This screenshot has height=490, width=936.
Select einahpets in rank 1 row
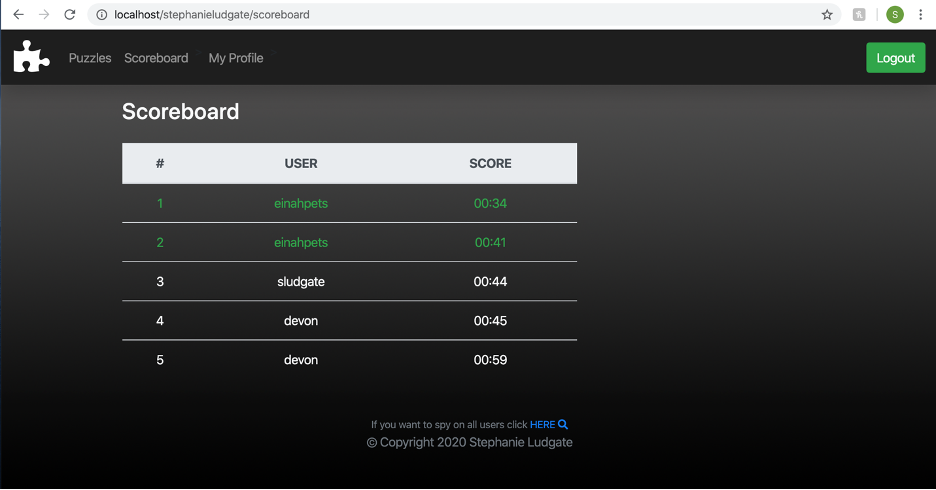(301, 204)
